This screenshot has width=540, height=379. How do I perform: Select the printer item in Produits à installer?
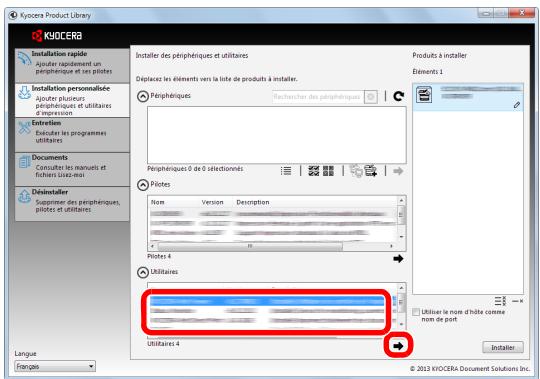click(468, 97)
